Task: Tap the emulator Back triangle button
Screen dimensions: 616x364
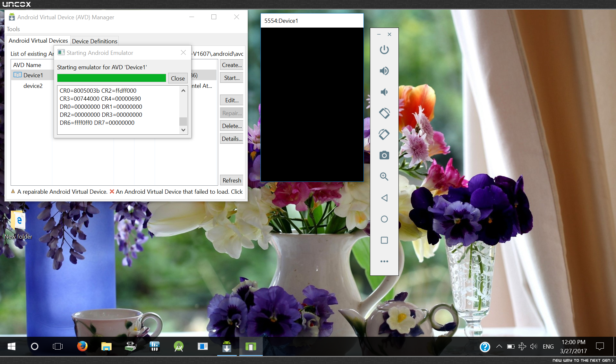Action: click(x=384, y=198)
